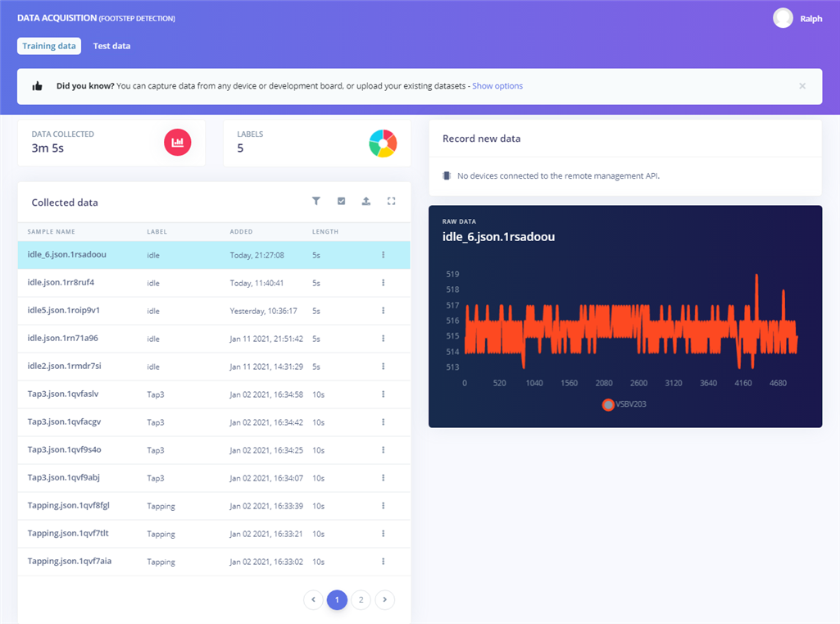Toggle the VSBV203 legend marker in the chart
Image resolution: width=840 pixels, height=624 pixels.
pos(608,405)
